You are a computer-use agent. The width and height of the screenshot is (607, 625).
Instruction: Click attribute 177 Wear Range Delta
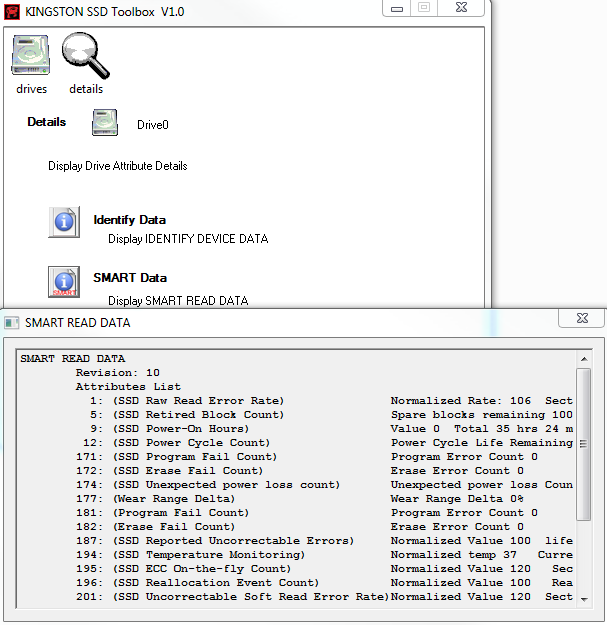(155, 499)
